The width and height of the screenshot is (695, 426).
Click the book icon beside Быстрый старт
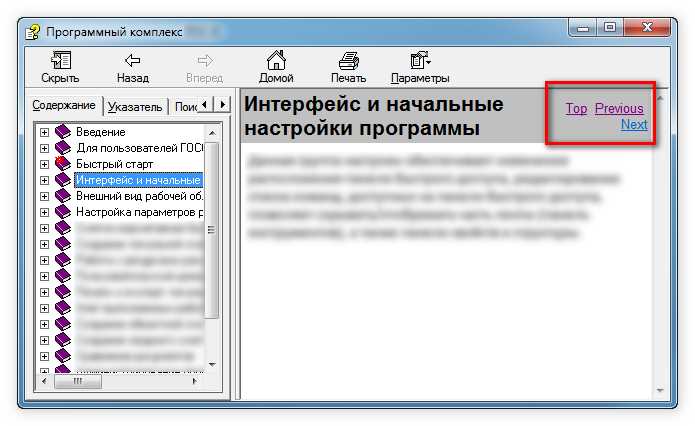click(63, 164)
